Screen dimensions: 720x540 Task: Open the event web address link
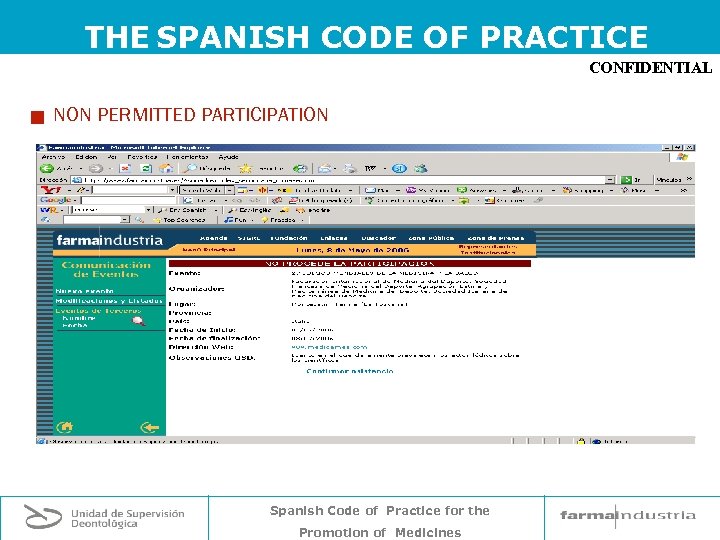click(x=329, y=347)
